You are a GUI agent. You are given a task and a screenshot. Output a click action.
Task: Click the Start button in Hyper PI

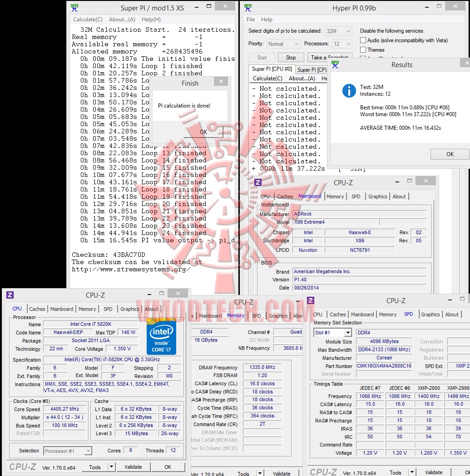(x=262, y=57)
